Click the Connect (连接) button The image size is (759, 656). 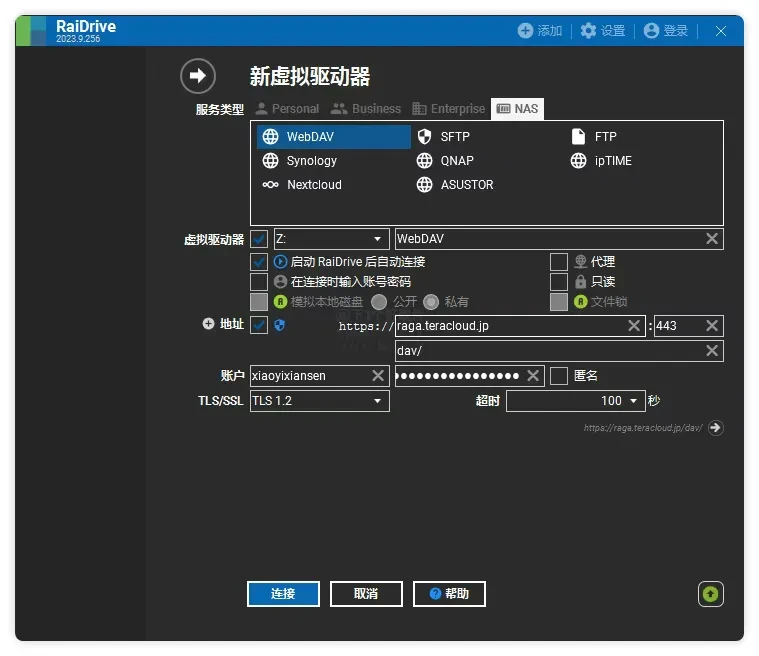pyautogui.click(x=283, y=594)
